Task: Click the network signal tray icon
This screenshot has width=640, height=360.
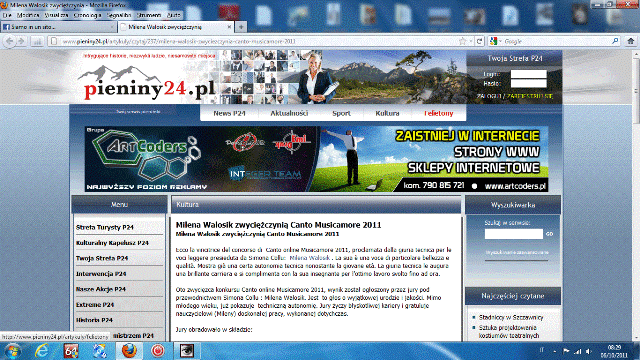Action: tap(577, 351)
